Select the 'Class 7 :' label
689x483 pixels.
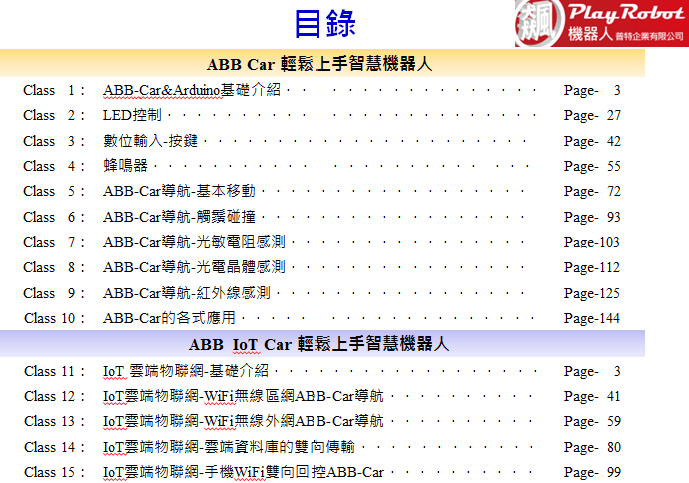tap(54, 242)
